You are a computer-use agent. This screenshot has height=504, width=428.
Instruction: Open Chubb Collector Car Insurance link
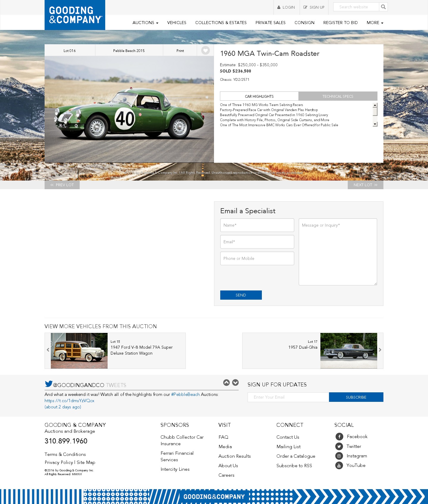point(182,440)
